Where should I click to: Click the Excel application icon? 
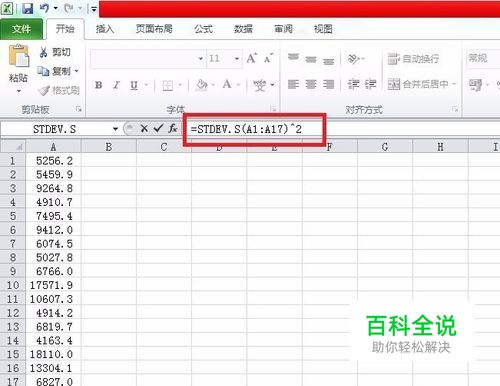pyautogui.click(x=7, y=8)
